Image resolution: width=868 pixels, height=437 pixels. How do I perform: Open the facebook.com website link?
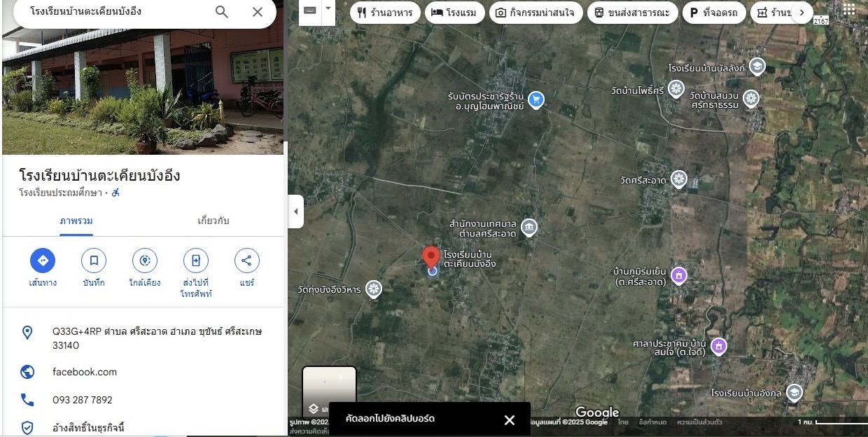[x=85, y=372]
